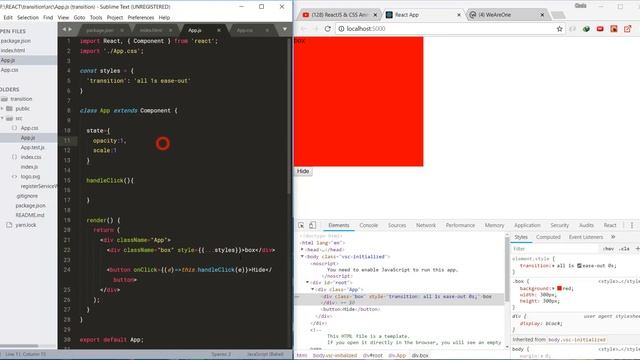
Task: Add a new style rule with plus icon
Action: point(637,249)
